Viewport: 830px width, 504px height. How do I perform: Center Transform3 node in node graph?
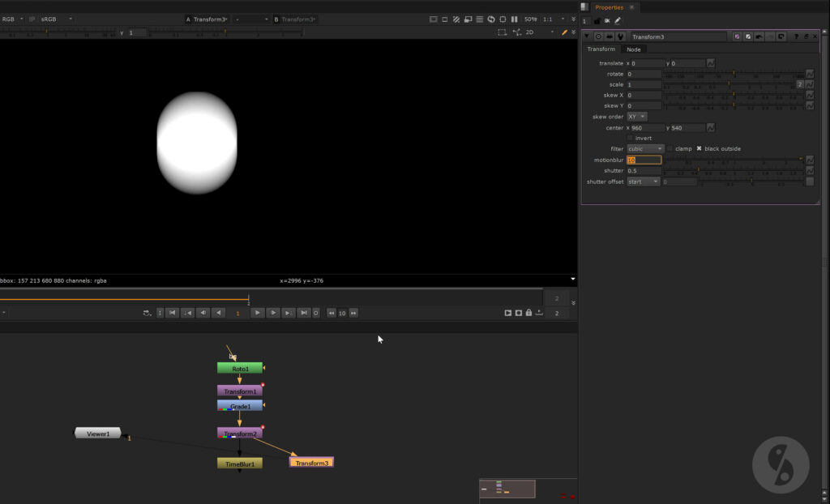point(599,37)
